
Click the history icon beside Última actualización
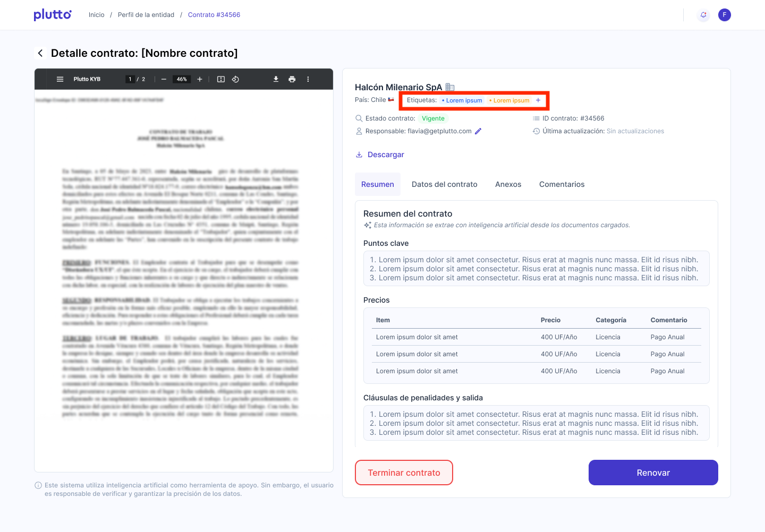(537, 131)
